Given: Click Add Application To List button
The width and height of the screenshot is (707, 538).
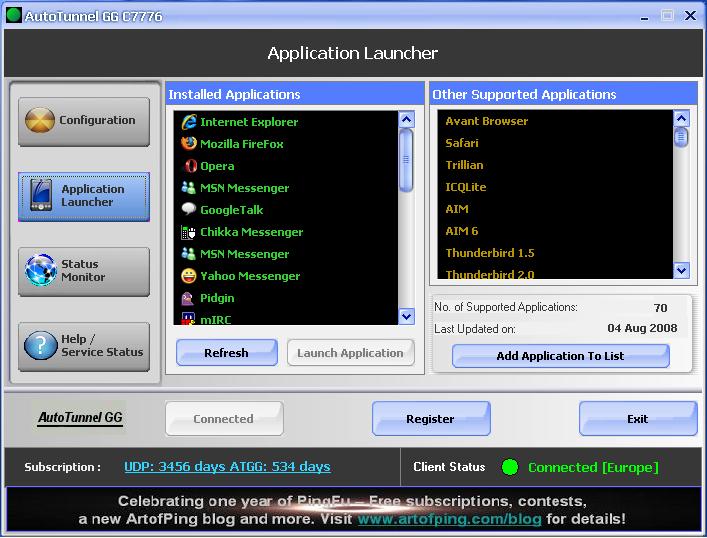Looking at the screenshot, I should tap(560, 356).
